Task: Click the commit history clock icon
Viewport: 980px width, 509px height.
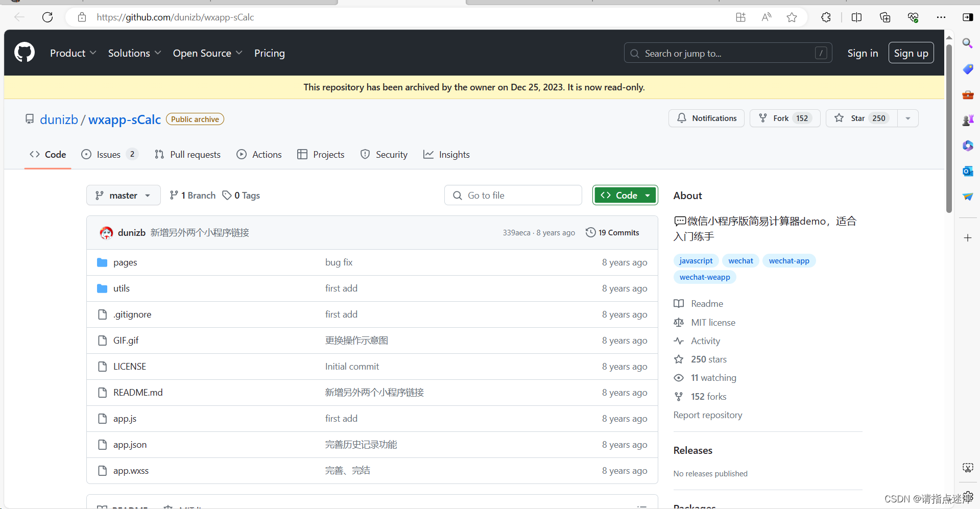Action: [x=590, y=232]
